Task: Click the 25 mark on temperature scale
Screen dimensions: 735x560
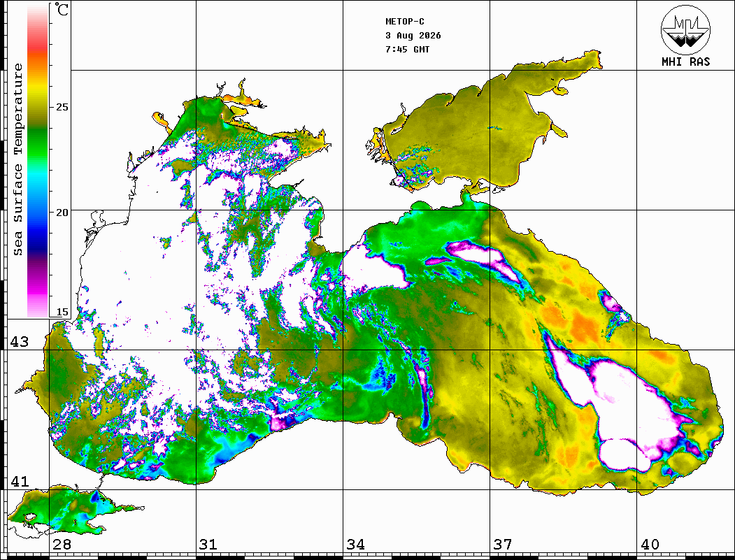Action: pos(62,107)
